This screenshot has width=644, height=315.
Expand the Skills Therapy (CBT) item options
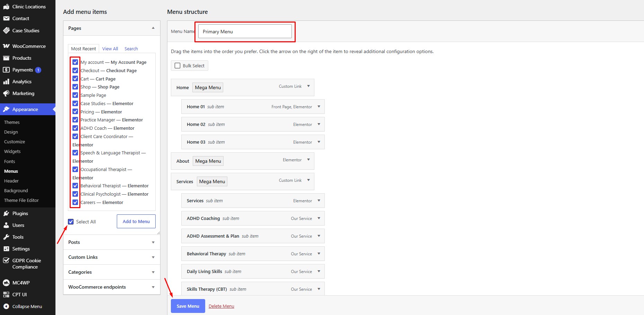319,289
